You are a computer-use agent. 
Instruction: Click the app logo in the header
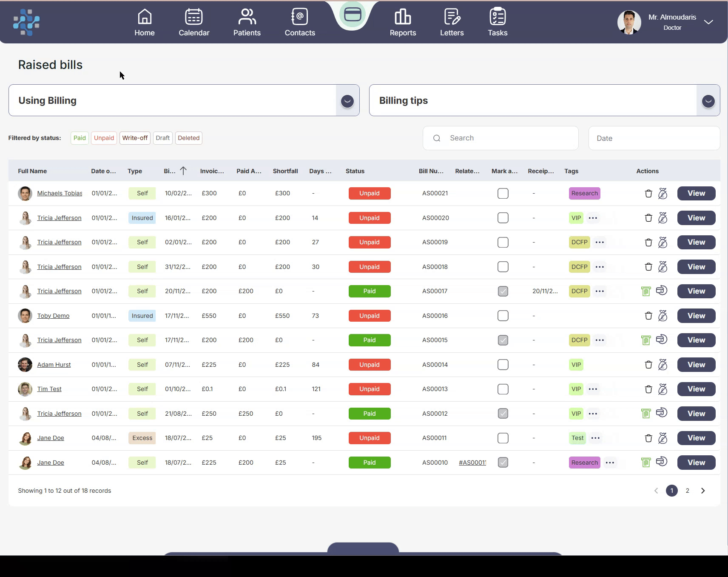pos(26,22)
